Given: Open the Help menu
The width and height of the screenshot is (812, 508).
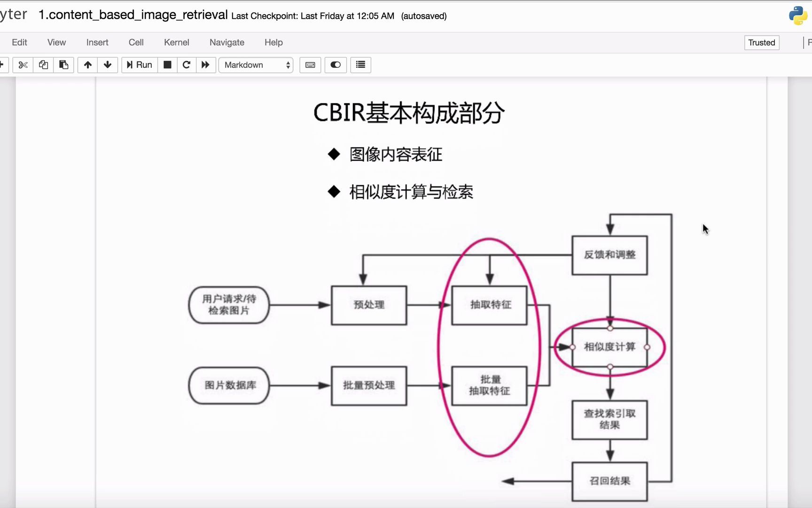Looking at the screenshot, I should tap(273, 42).
